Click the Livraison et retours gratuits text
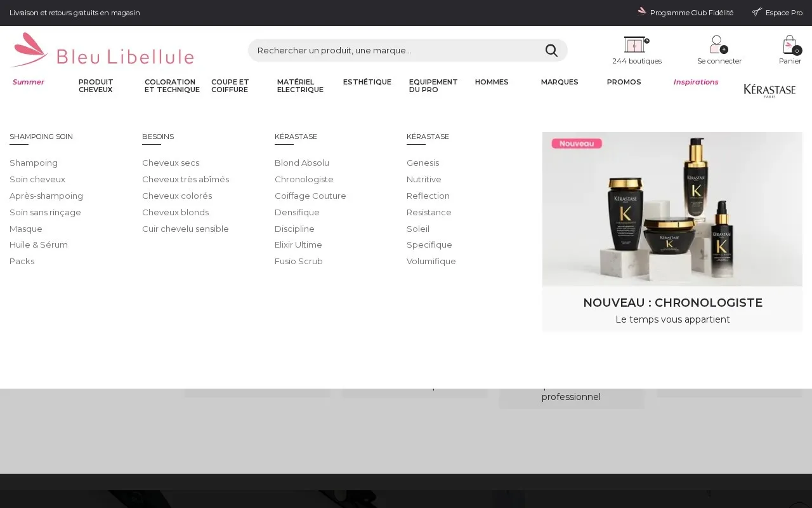 pos(75,13)
